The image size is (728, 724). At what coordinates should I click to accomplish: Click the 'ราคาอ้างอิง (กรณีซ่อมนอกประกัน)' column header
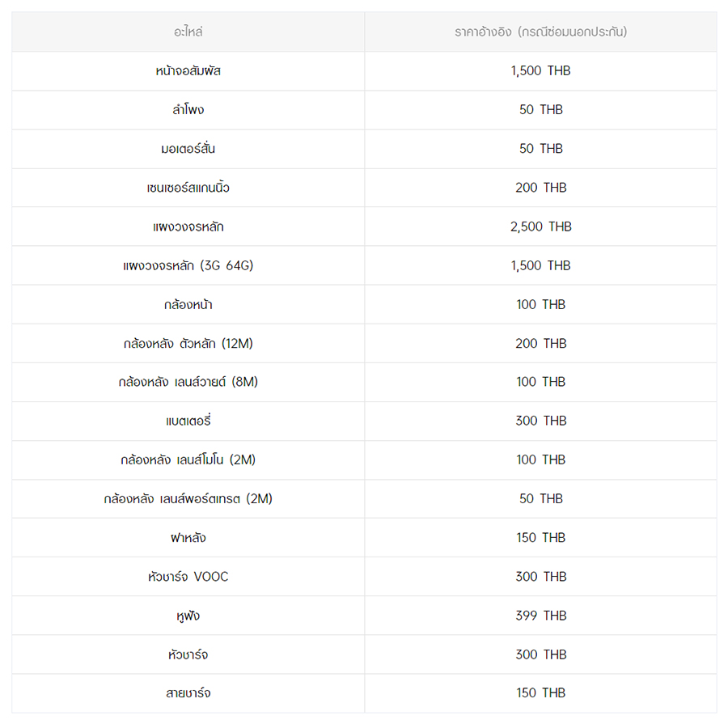[540, 32]
